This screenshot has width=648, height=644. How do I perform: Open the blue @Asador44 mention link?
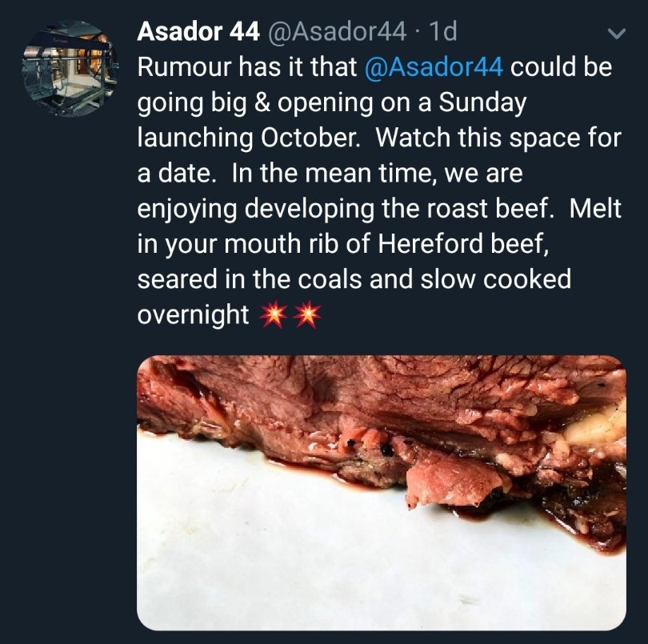434,68
